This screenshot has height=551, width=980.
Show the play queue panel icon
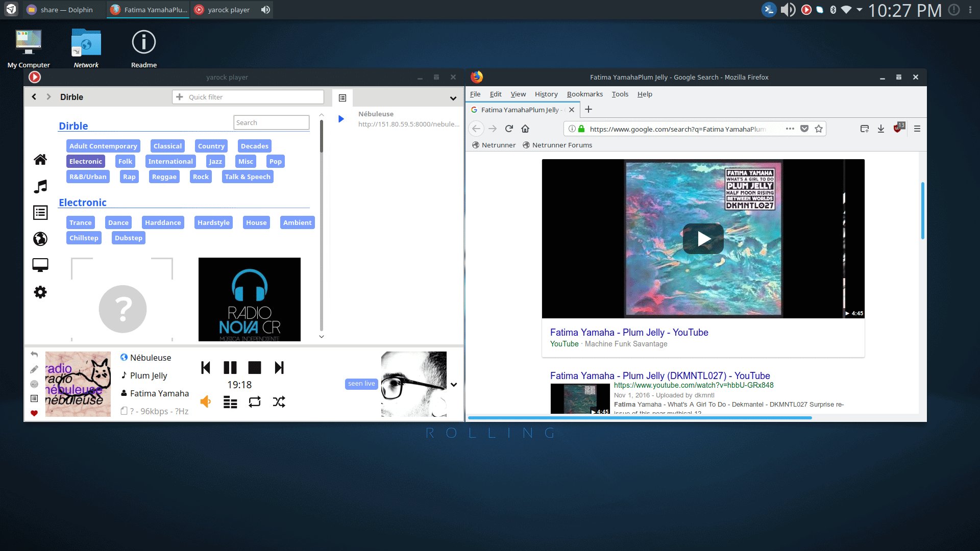pyautogui.click(x=342, y=97)
